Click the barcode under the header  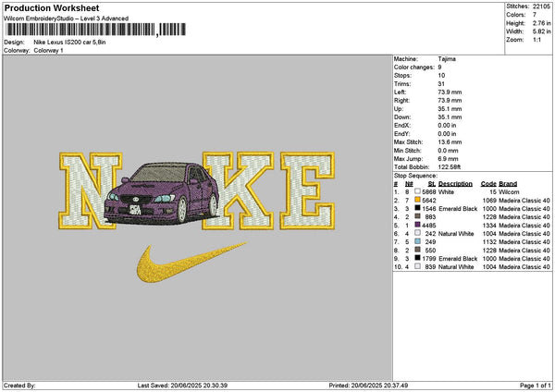pyautogui.click(x=95, y=30)
